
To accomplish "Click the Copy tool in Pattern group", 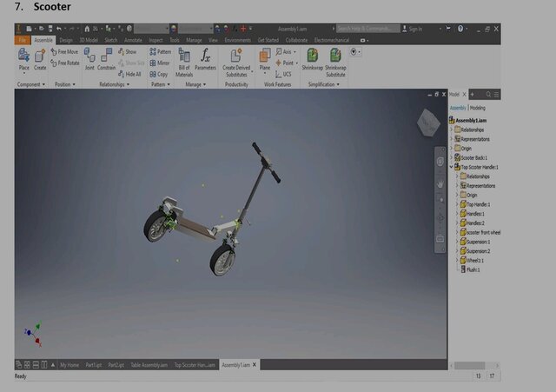I will point(159,74).
